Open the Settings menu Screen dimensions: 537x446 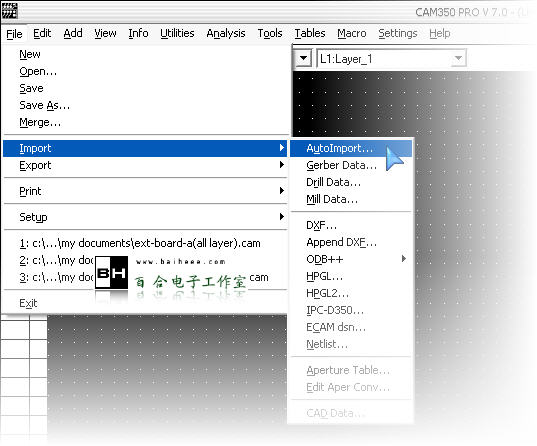pos(398,33)
